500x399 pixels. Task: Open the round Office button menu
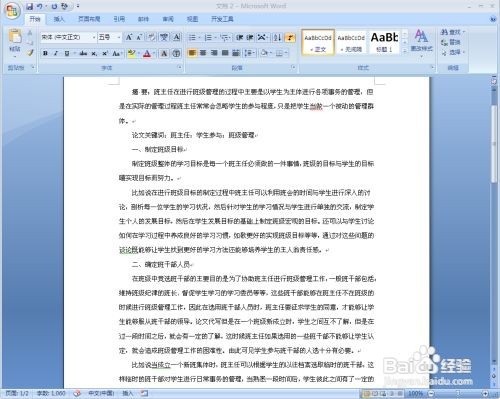coord(12,11)
